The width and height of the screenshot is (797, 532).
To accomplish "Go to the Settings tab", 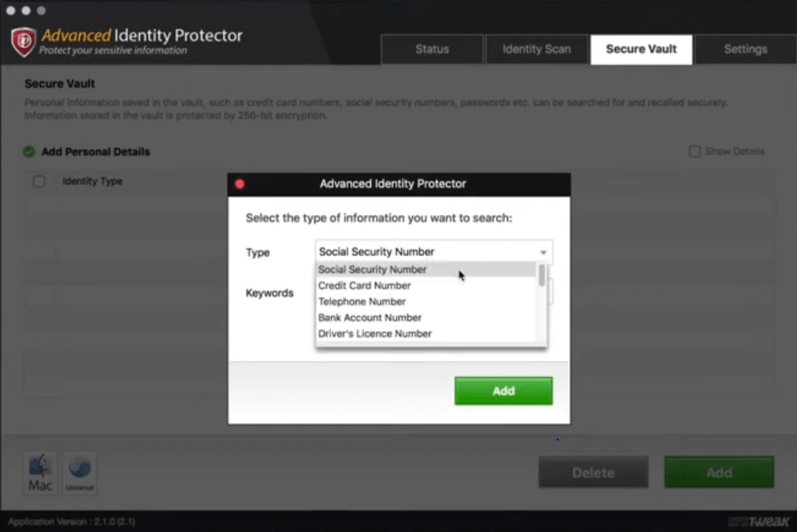I will coord(746,49).
